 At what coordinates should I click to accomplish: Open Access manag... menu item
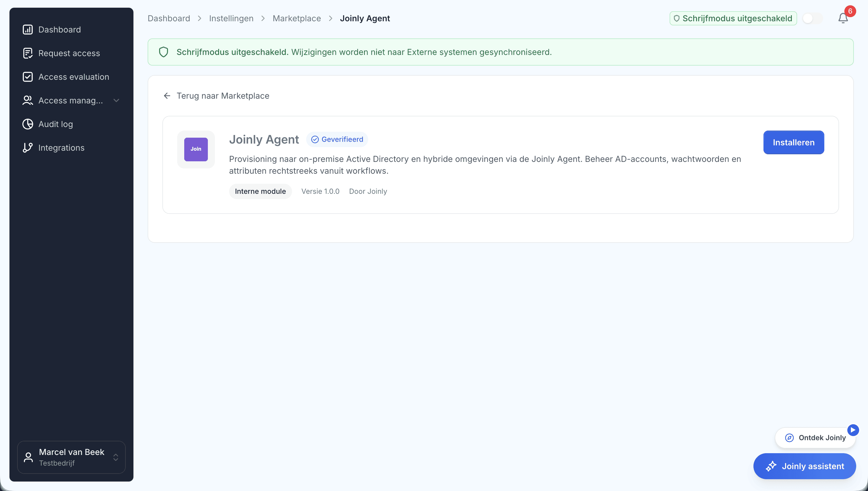coord(71,100)
